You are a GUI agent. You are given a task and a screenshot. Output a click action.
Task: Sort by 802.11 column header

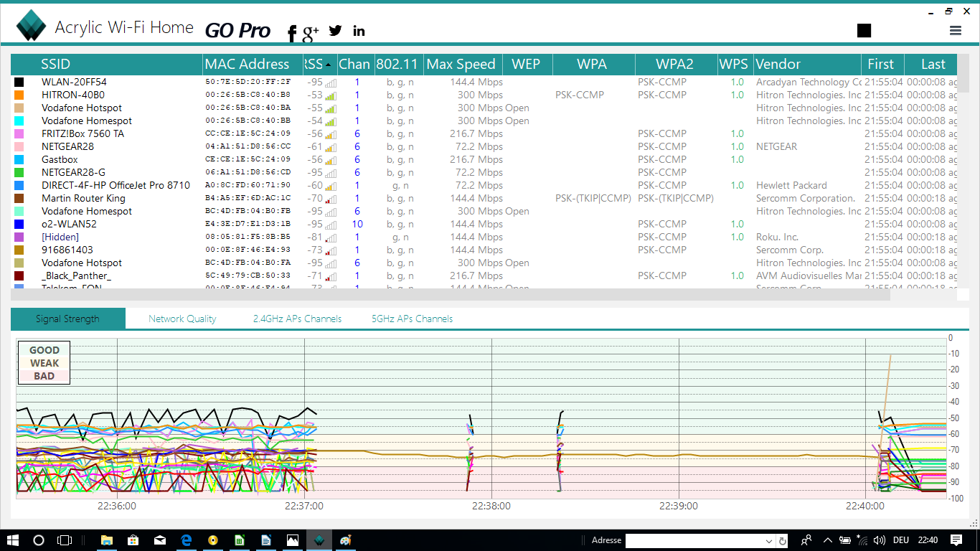pyautogui.click(x=398, y=65)
